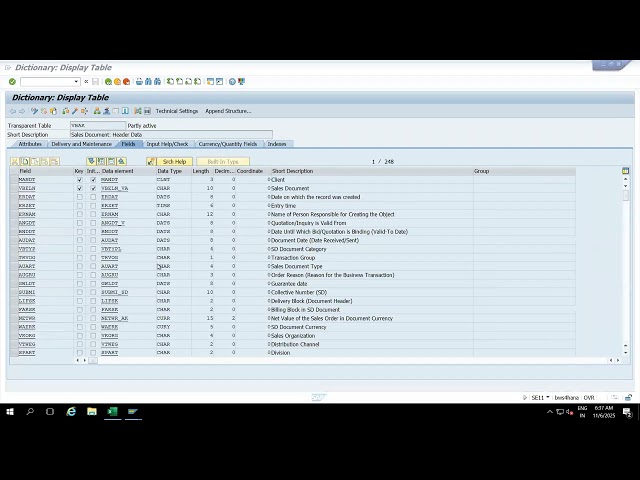The image size is (640, 480).
Task: Click the Create New Session icon
Action: [210, 82]
